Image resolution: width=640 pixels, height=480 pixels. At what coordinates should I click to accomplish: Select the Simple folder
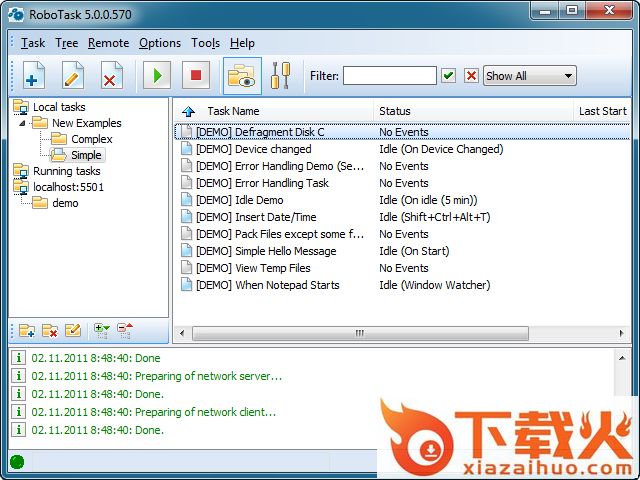(x=86, y=155)
